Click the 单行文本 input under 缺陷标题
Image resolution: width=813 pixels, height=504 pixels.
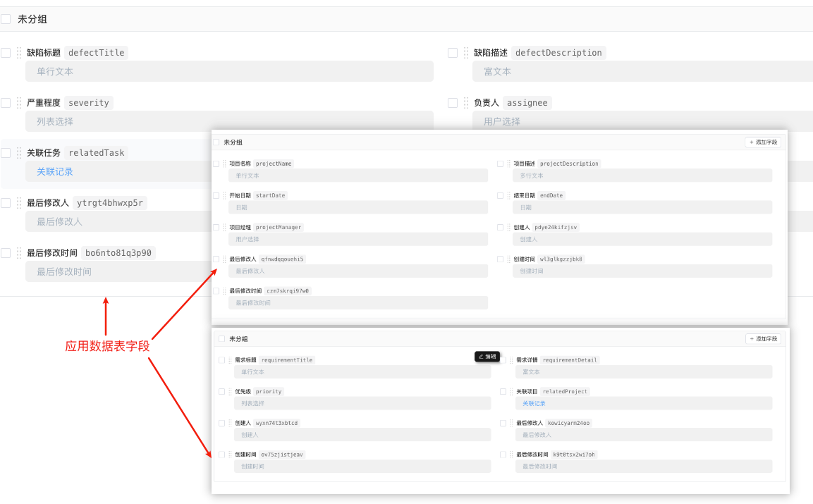coord(229,71)
